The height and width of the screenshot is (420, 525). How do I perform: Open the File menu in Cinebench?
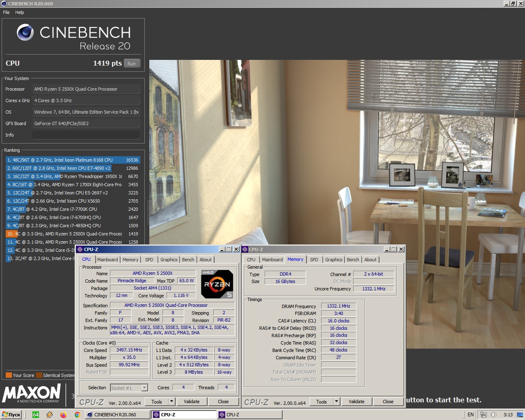[6, 12]
